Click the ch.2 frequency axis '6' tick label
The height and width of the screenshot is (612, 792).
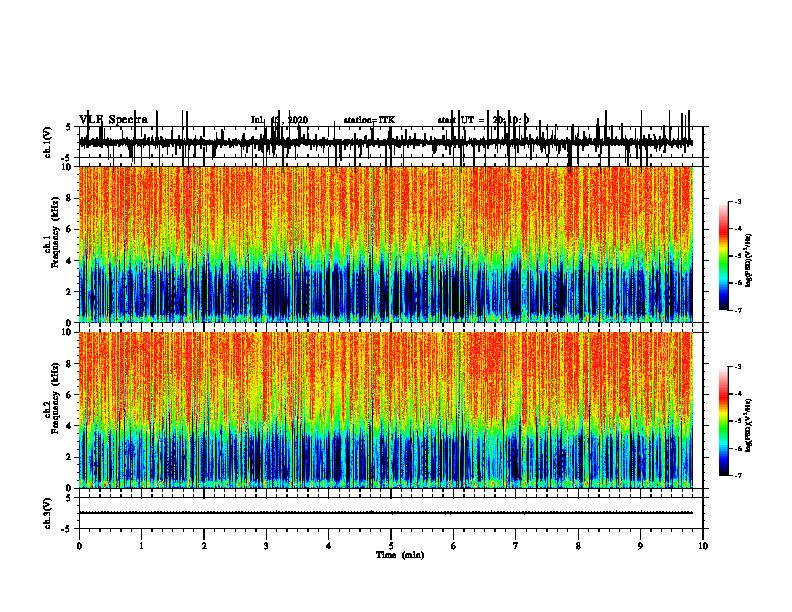(70, 395)
